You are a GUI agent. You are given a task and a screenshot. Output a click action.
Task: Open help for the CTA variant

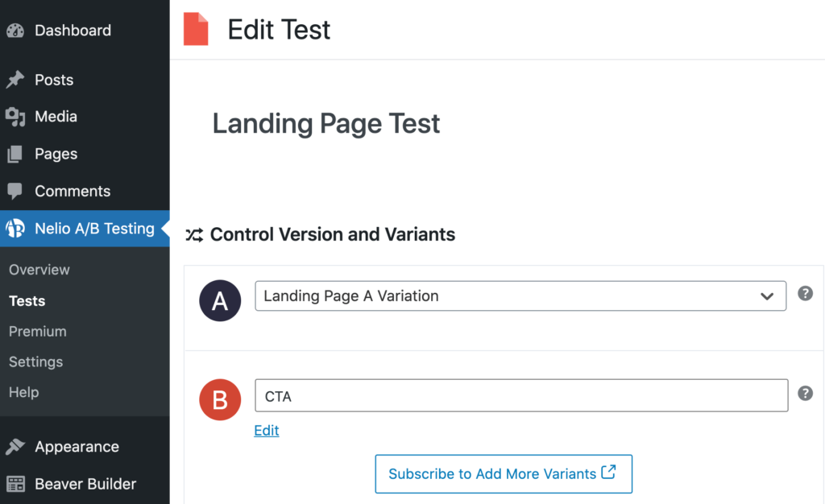(805, 394)
